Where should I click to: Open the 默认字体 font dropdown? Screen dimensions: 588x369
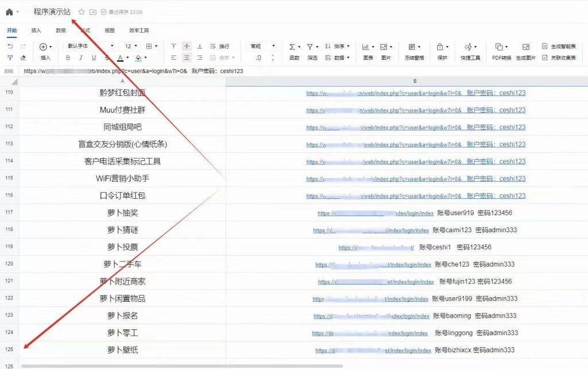pos(90,46)
